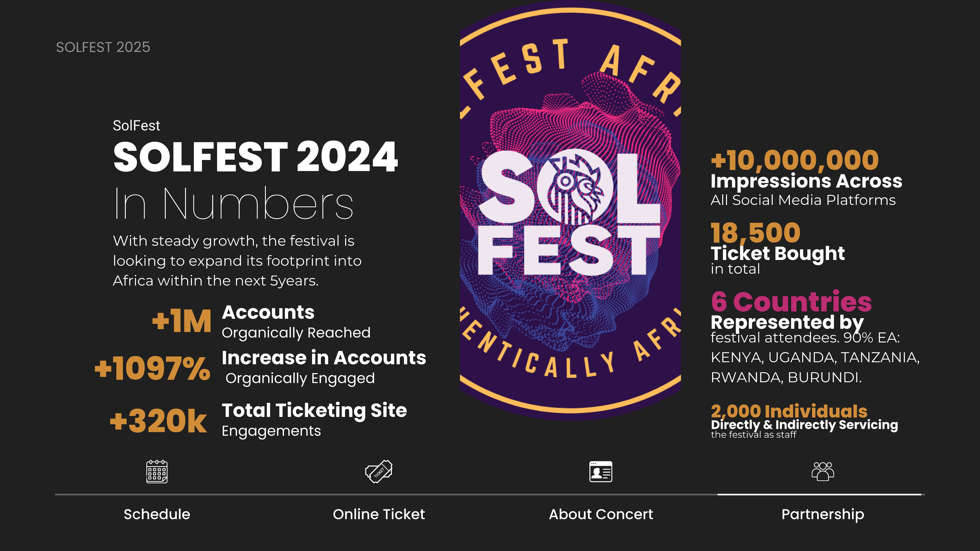The image size is (980, 551).
Task: Click the Partnership people group icon
Action: 823,471
